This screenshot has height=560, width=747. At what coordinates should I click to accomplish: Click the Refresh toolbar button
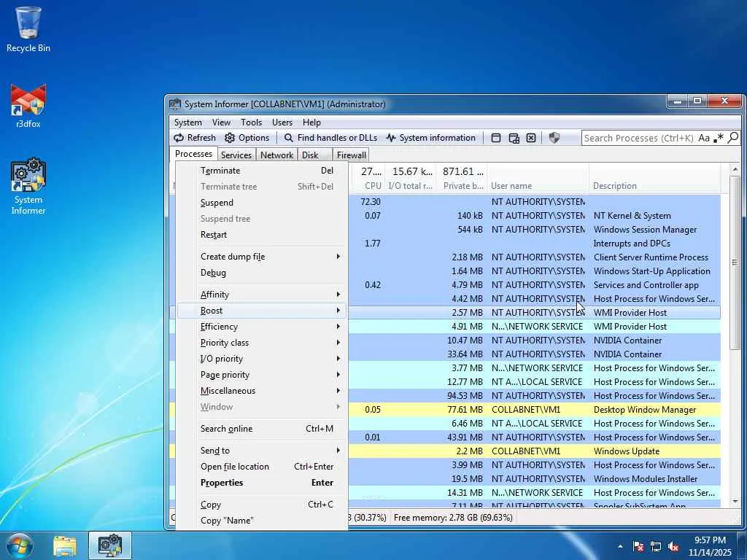coord(195,138)
